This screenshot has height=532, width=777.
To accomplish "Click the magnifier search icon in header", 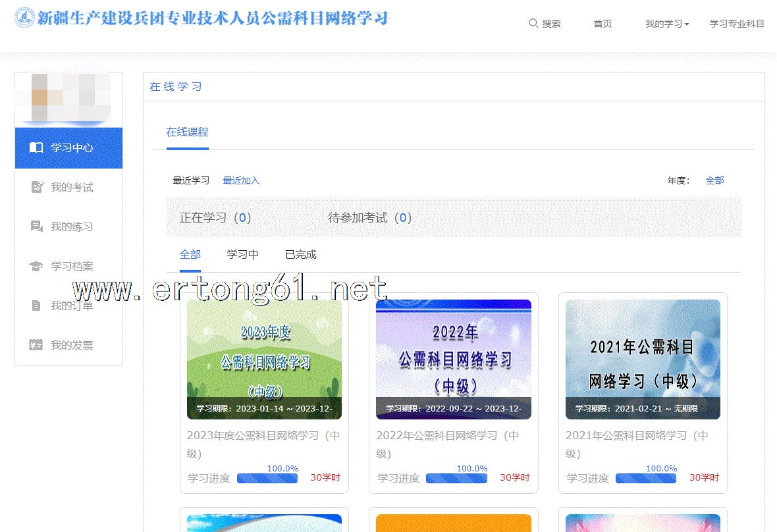I will [533, 24].
